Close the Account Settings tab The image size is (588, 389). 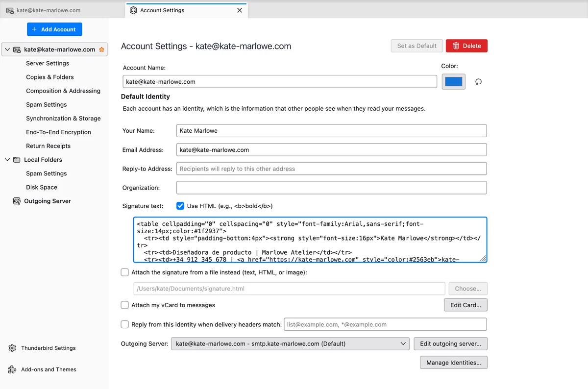click(240, 10)
